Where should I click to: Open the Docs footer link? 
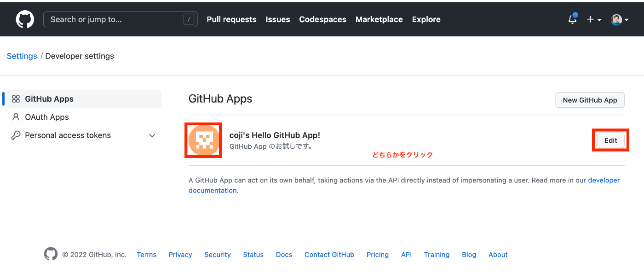tap(284, 255)
